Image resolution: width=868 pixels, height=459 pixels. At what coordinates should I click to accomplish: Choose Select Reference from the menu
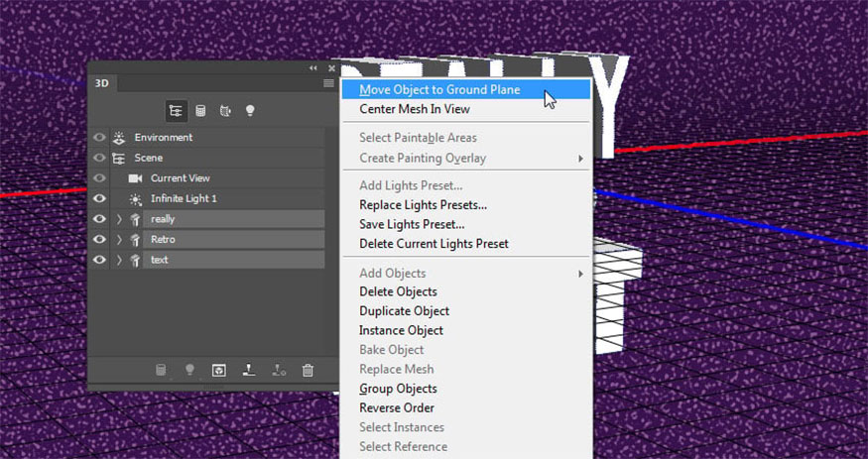pyautogui.click(x=466, y=446)
